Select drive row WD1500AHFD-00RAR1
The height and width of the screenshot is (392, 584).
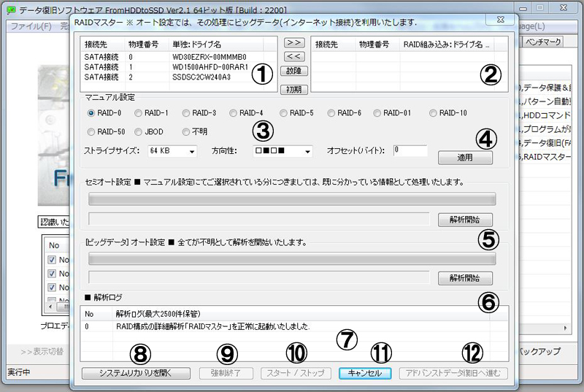(x=178, y=67)
